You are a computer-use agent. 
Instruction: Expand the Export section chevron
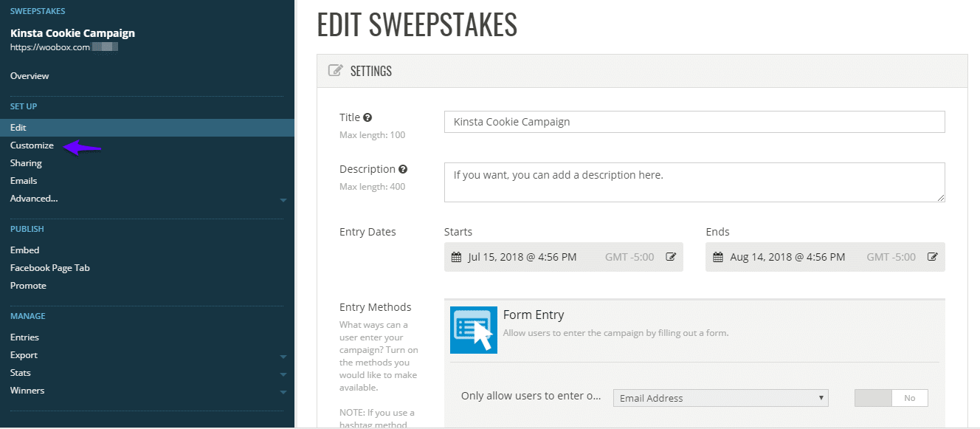[283, 356]
